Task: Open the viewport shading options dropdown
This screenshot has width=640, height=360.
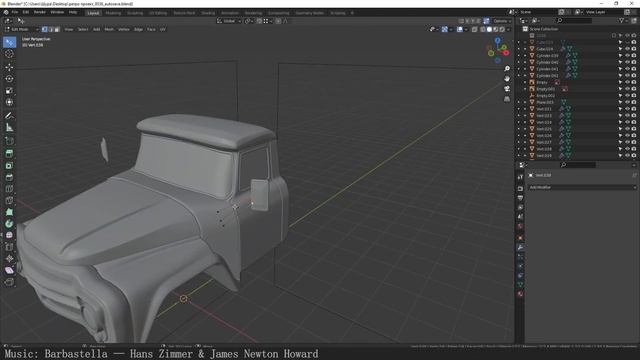Action: point(508,29)
